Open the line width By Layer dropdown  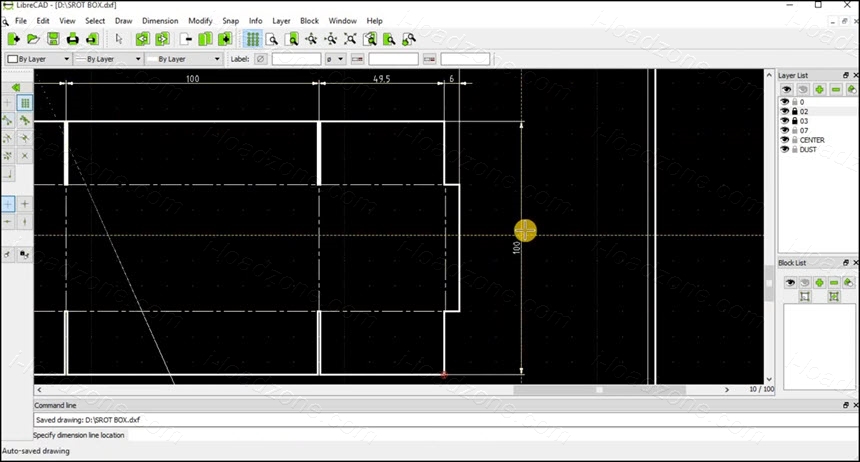tap(108, 59)
